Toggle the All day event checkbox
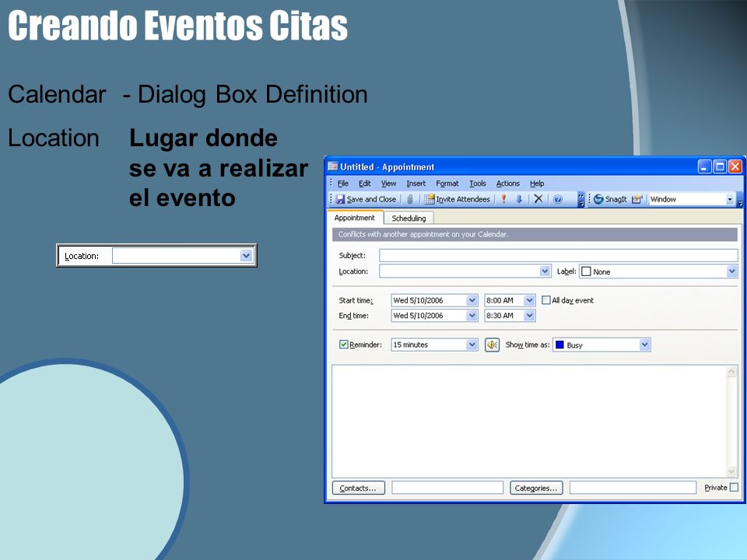 (x=546, y=300)
